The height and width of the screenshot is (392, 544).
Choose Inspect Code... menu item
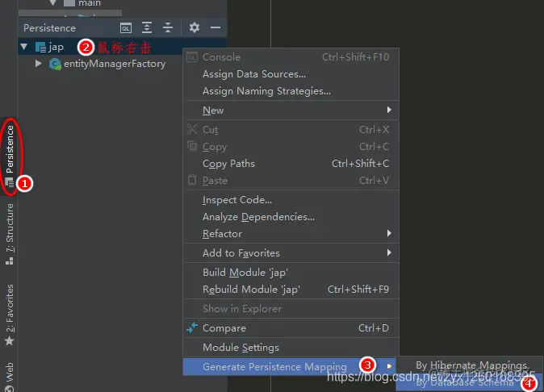pyautogui.click(x=291, y=200)
